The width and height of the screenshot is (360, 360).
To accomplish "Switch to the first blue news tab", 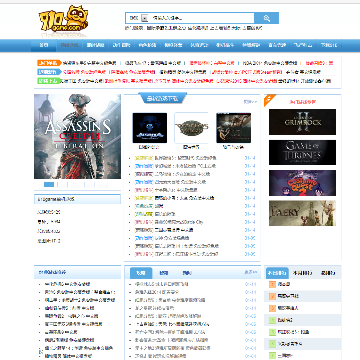I will pyautogui.click(x=141, y=273).
